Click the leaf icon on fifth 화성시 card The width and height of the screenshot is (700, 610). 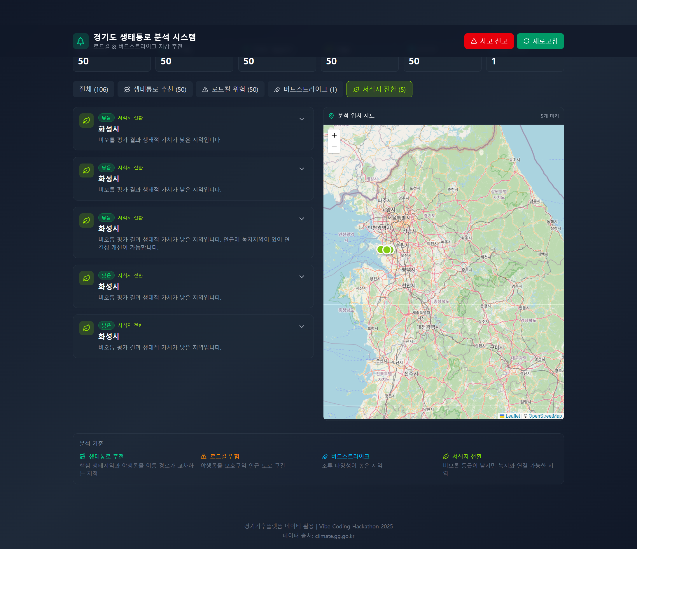[x=87, y=328]
